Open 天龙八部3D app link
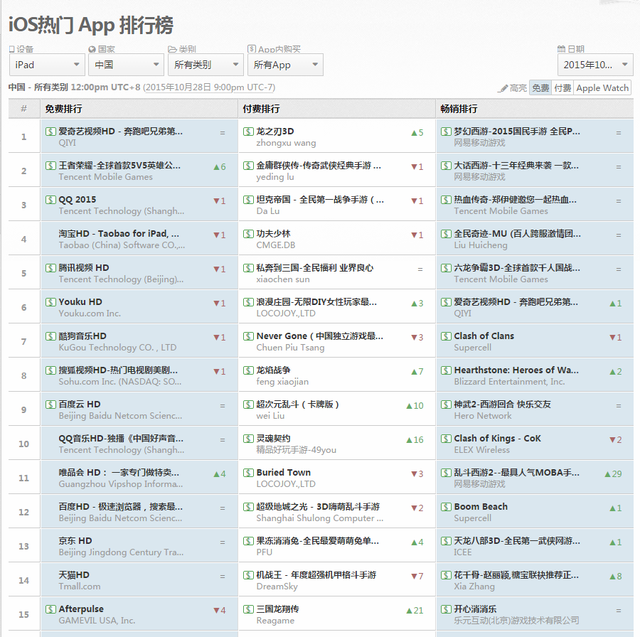This screenshot has height=637, width=640. [517, 541]
